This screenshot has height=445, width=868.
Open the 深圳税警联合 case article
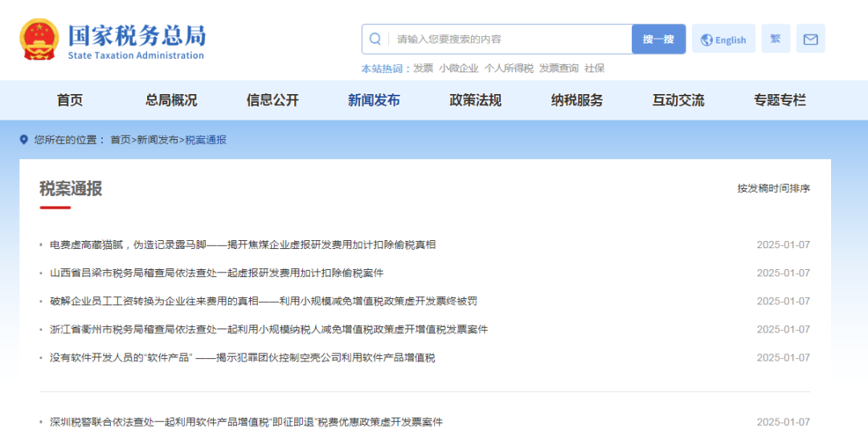[x=246, y=423]
